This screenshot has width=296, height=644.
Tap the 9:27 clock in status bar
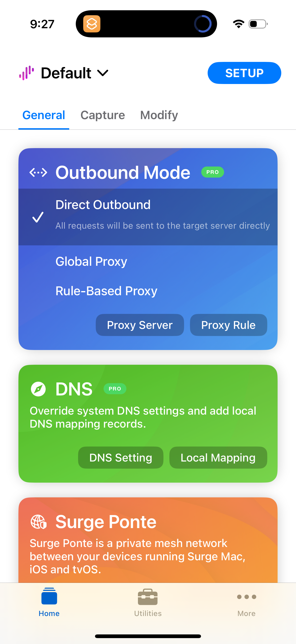(x=42, y=24)
